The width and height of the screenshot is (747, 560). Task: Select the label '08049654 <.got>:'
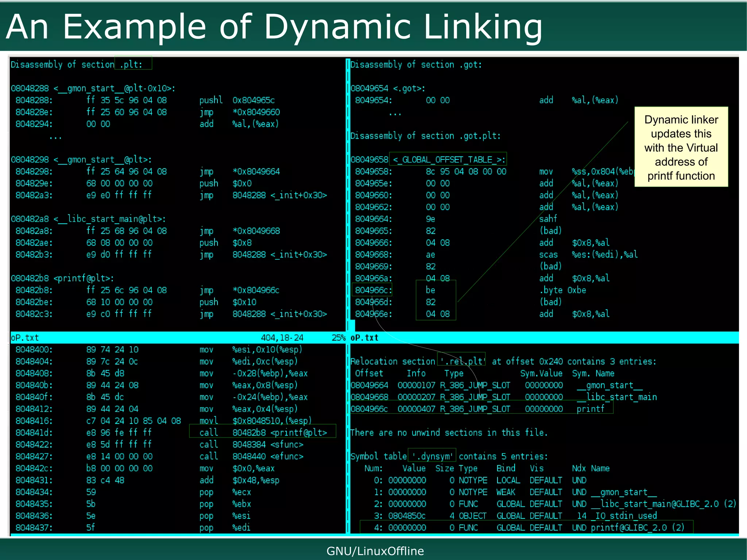388,88
